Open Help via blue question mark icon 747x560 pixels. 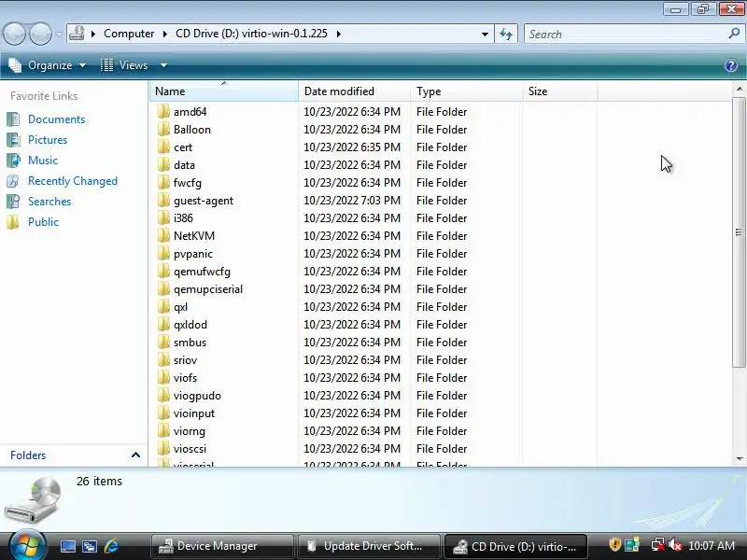(x=731, y=65)
